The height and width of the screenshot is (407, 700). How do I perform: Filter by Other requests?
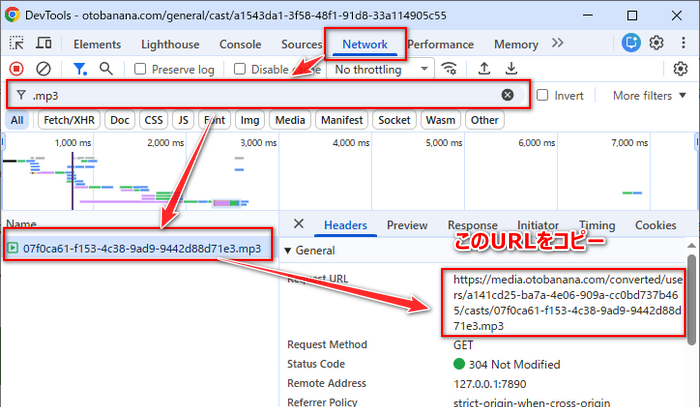pos(484,120)
